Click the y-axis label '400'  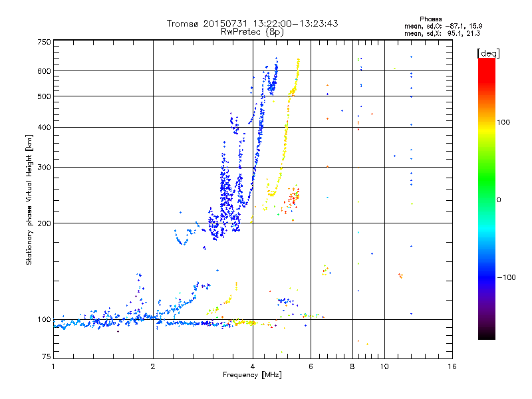[44, 128]
